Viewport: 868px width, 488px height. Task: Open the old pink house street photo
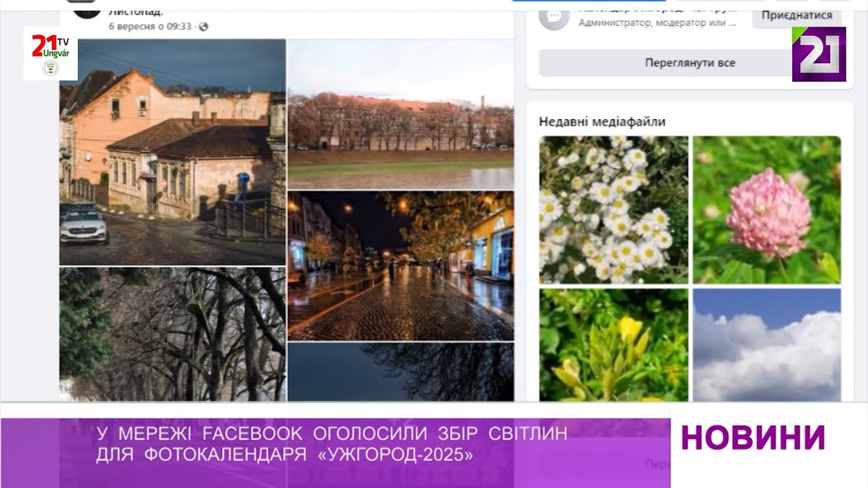[x=172, y=152]
